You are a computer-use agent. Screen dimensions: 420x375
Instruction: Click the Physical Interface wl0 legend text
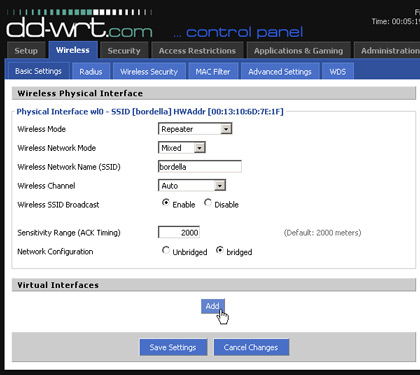pyautogui.click(x=150, y=112)
